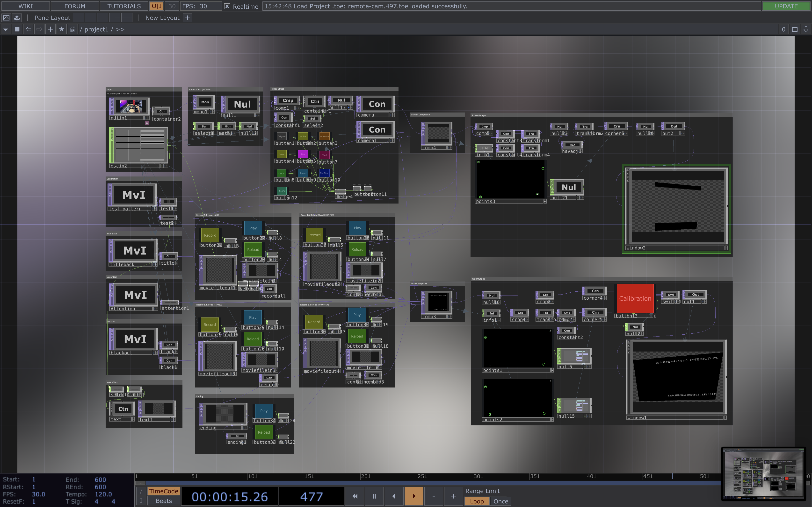812x507 pixels.
Task: Add a new layout with the plus icon
Action: [188, 18]
